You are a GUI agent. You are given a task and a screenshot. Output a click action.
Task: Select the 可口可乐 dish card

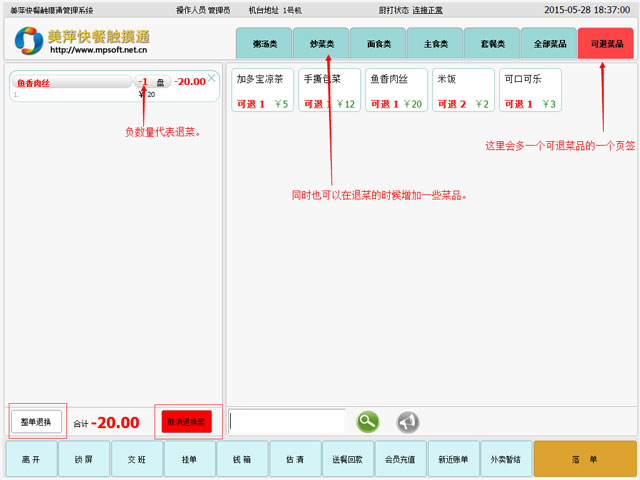coord(530,90)
